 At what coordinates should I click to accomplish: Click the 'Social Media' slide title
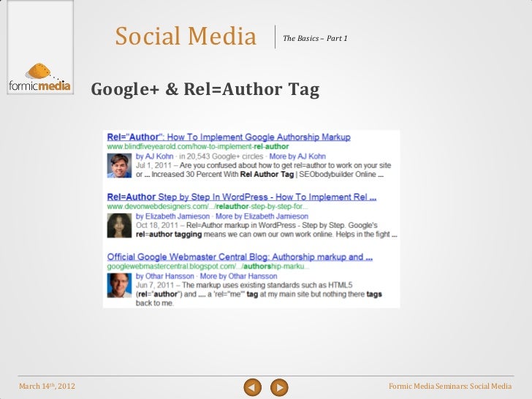tap(186, 36)
